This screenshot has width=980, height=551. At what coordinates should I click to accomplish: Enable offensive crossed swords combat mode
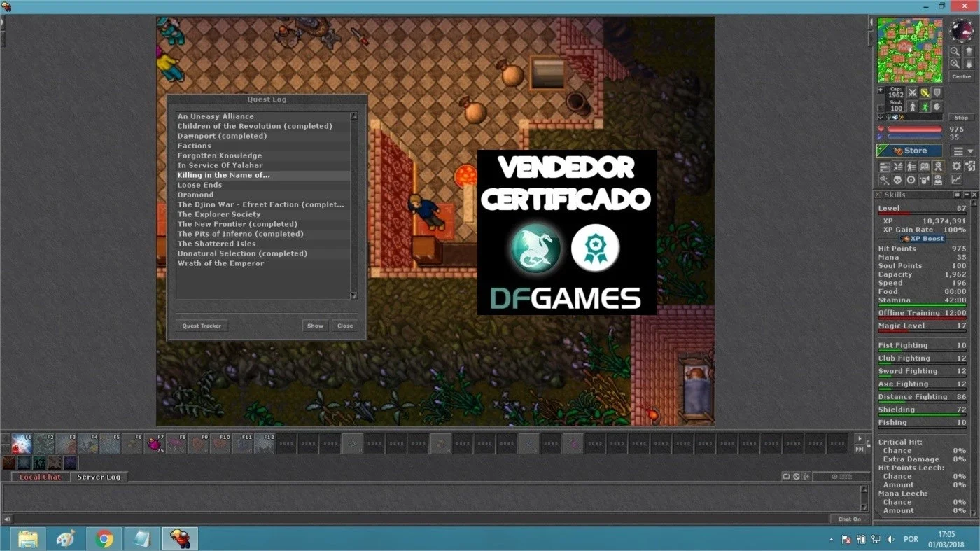coord(913,92)
